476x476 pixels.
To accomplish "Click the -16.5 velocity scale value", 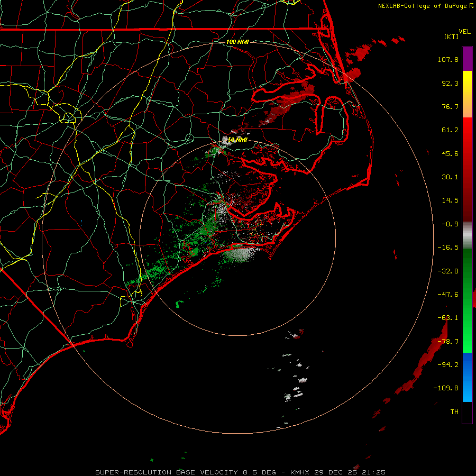I will click(448, 248).
